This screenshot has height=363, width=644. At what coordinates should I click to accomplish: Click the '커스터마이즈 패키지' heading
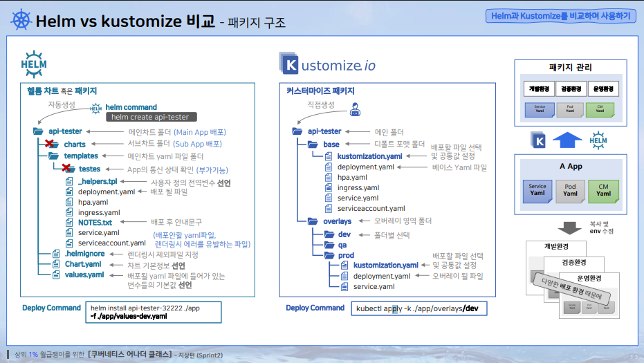(320, 91)
